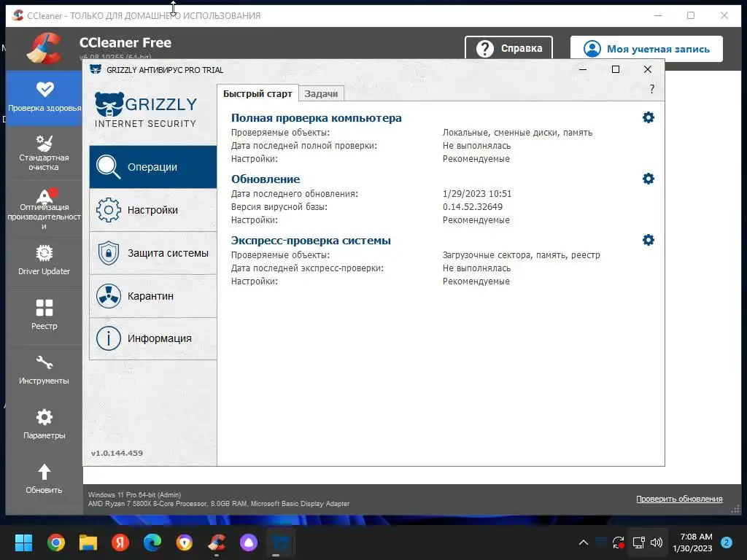This screenshot has width=747, height=560.
Task: Open CCleaner Оптимизация производительности
Action: [44, 208]
